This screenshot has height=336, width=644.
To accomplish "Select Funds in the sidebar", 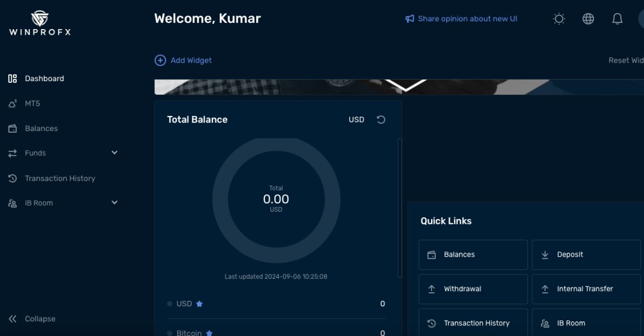I will coord(35,153).
